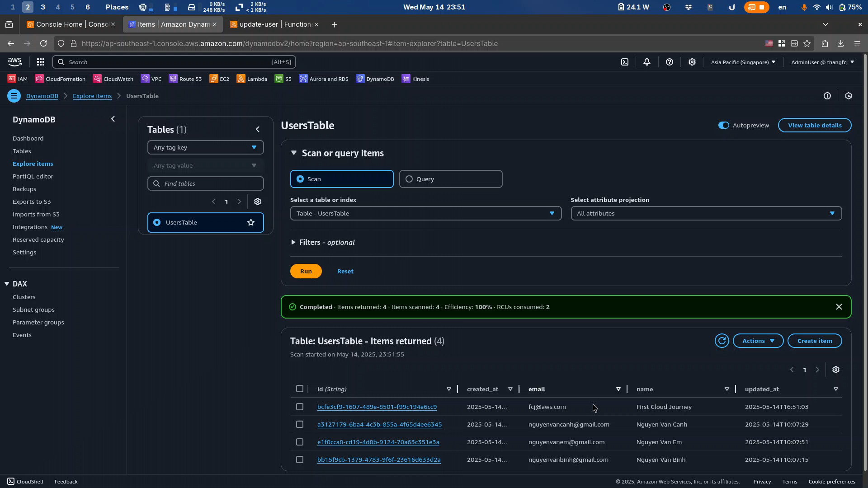
Task: Click View table details button
Action: coord(815,125)
